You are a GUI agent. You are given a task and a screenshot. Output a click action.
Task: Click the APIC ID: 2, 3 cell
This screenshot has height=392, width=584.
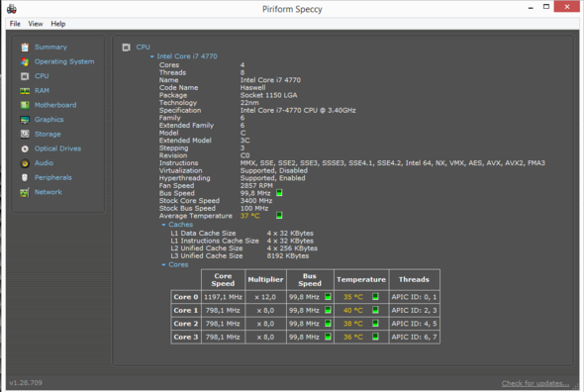coord(414,311)
